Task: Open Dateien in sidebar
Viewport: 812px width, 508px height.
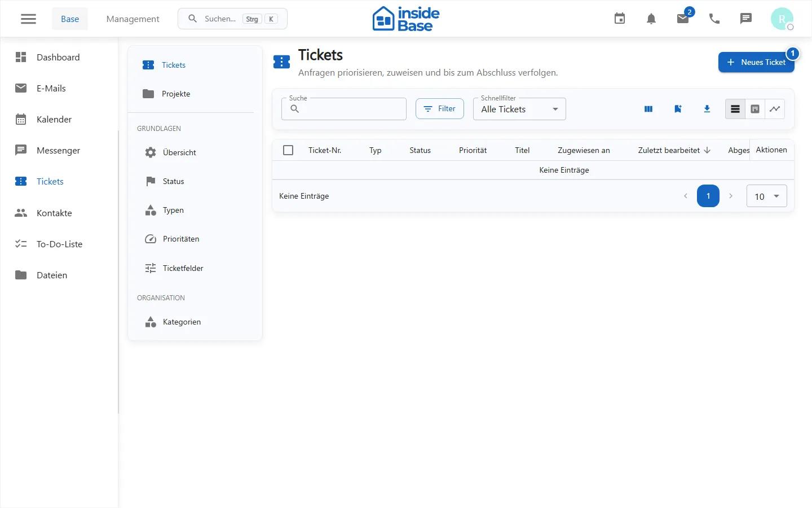Action: tap(59, 275)
